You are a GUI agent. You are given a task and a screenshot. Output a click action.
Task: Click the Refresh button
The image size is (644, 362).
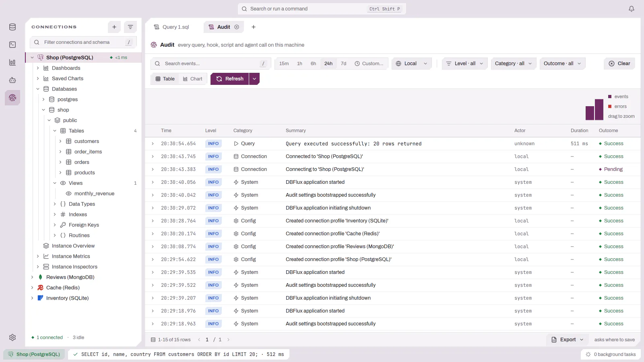pyautogui.click(x=230, y=79)
